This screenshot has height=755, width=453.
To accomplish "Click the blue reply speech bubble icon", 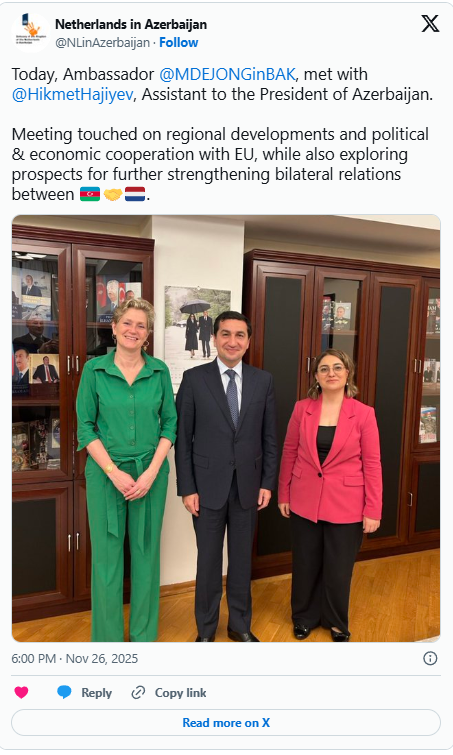I will (64, 692).
